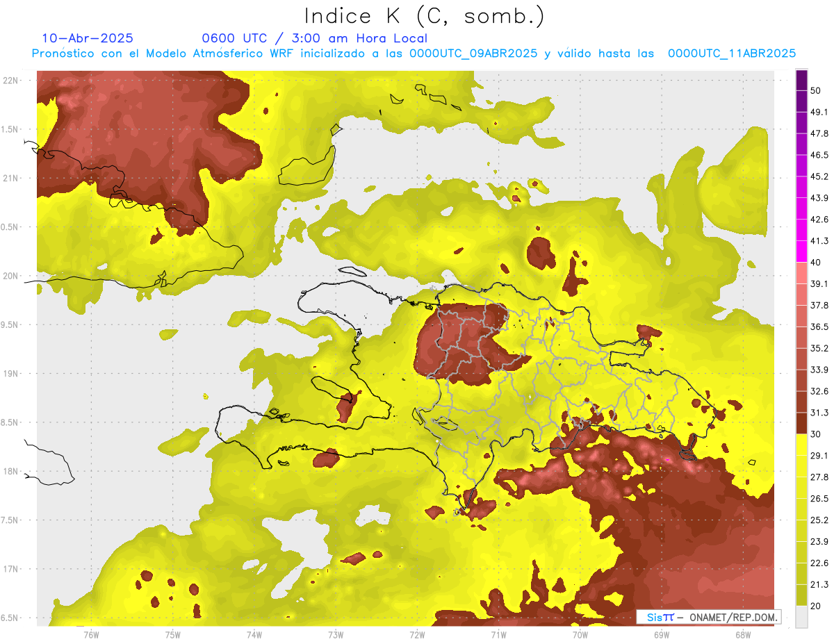Click the valid-until text "0000UTC_11ABR2025"
Image resolution: width=834 pixels, height=644 pixels.
click(x=732, y=53)
